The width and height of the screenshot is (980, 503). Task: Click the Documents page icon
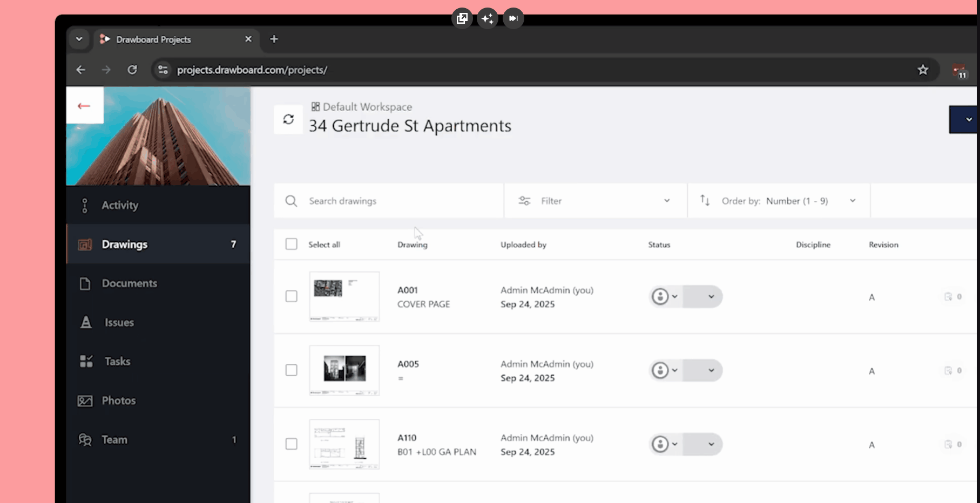coord(85,283)
